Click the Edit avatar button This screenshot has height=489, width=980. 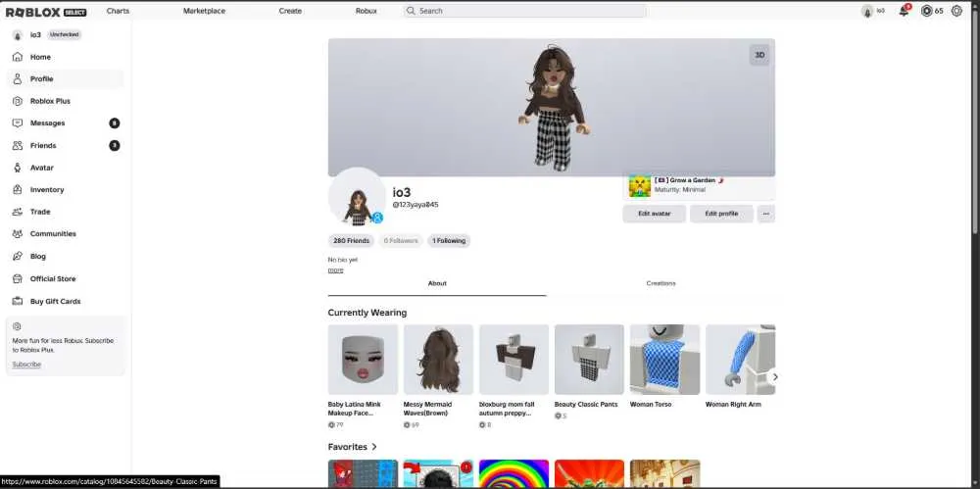pos(654,214)
